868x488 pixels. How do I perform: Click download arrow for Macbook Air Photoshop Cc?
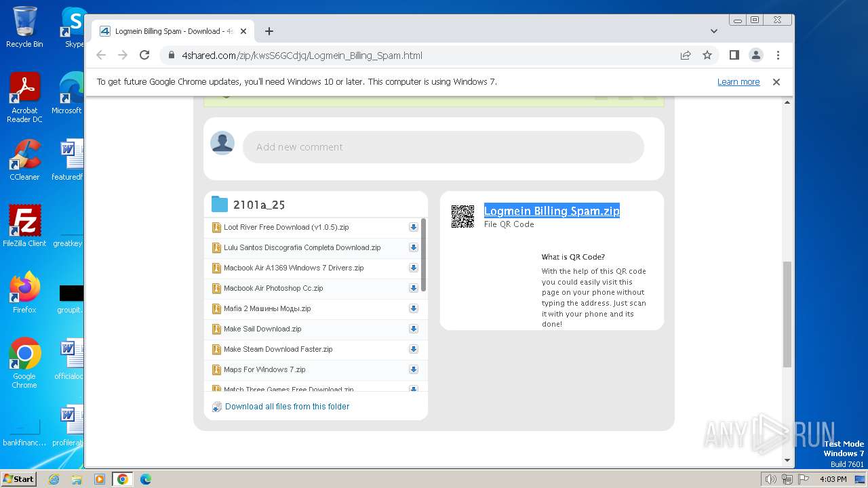(x=413, y=288)
